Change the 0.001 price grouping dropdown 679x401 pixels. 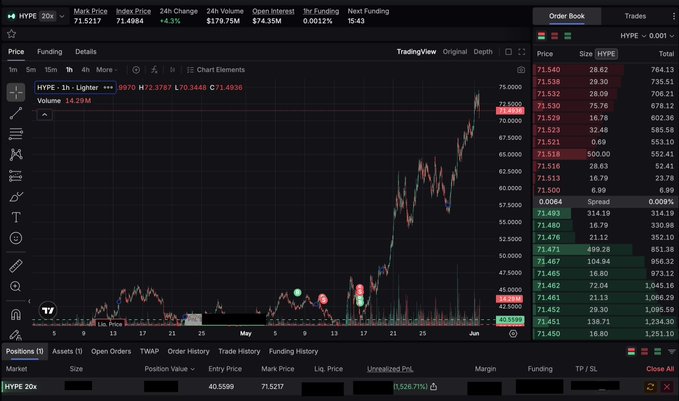[661, 36]
